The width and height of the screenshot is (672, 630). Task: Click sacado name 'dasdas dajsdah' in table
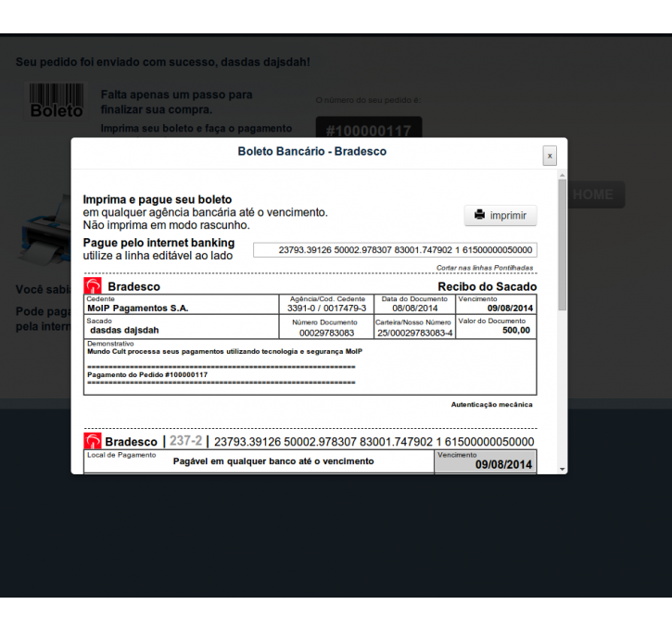click(124, 330)
